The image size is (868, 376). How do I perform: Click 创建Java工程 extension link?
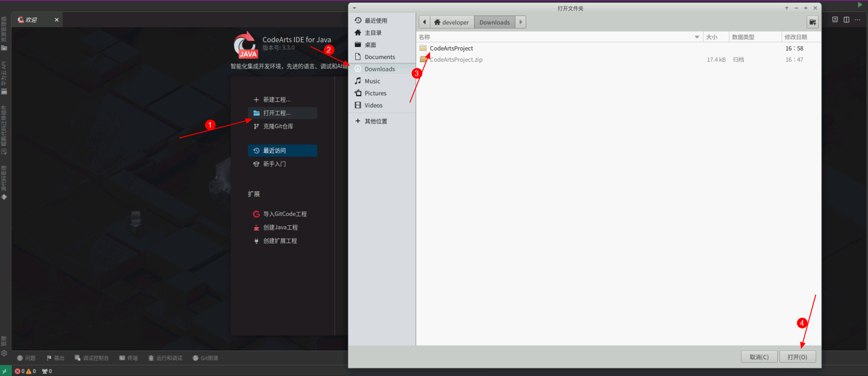tap(275, 228)
